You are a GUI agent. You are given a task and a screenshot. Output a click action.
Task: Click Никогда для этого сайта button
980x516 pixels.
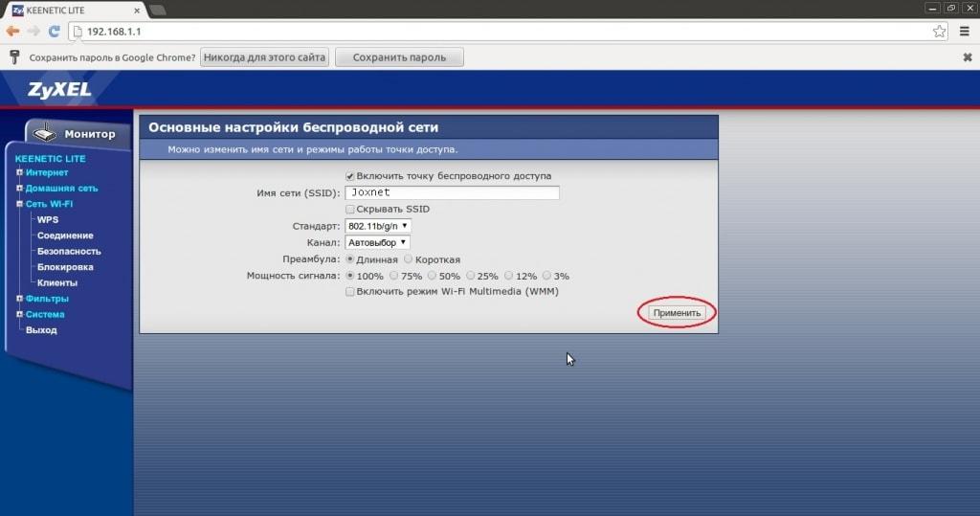click(x=264, y=57)
